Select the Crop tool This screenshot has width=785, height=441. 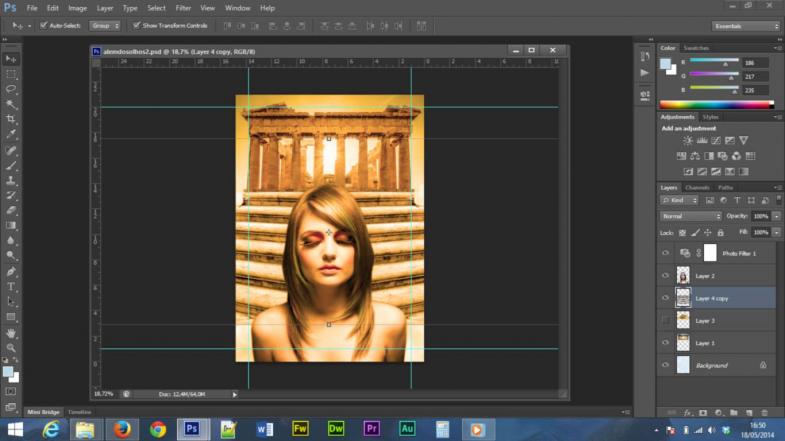tap(11, 119)
